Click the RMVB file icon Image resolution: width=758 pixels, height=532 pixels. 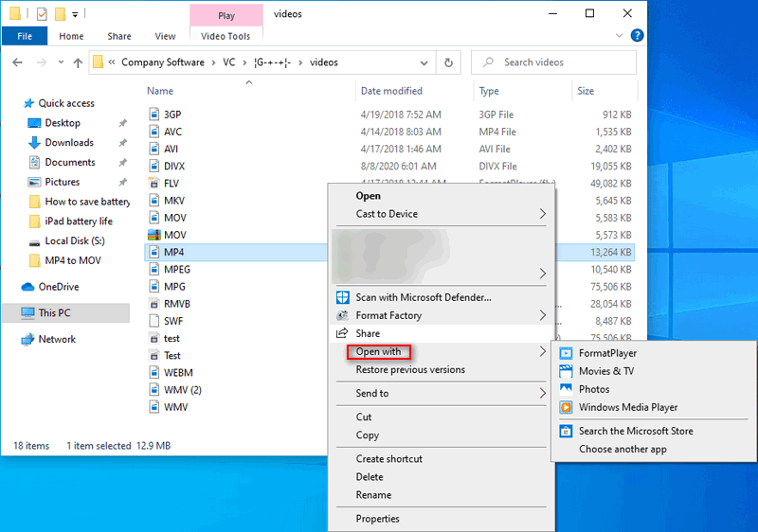(x=153, y=304)
